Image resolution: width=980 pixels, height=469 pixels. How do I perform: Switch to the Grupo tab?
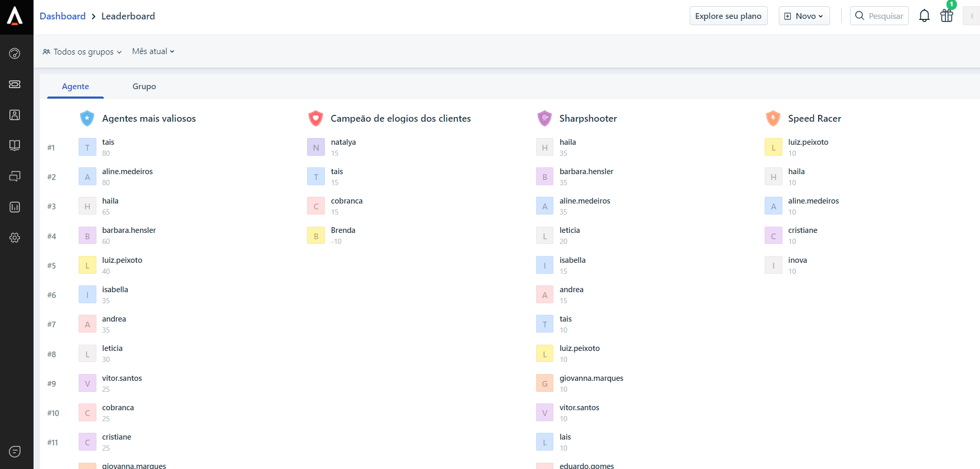144,87
